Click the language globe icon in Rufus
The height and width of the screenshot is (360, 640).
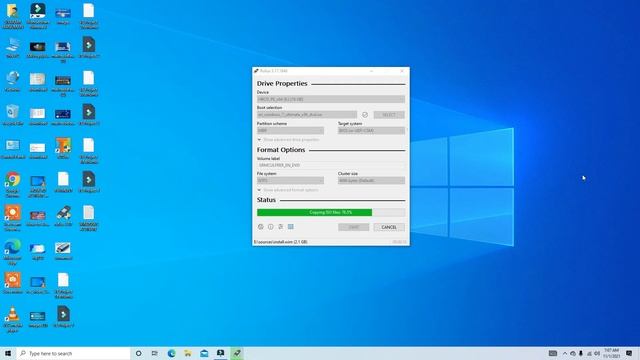[261, 227]
